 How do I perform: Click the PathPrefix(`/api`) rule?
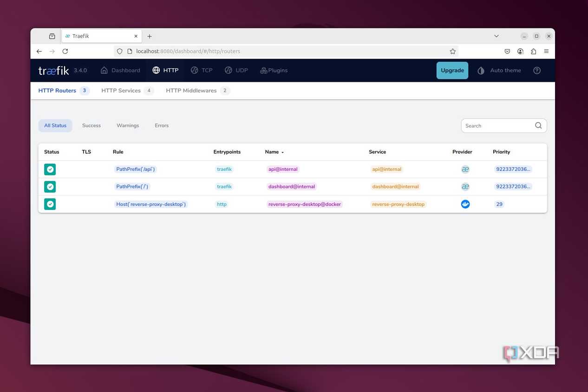pyautogui.click(x=135, y=169)
